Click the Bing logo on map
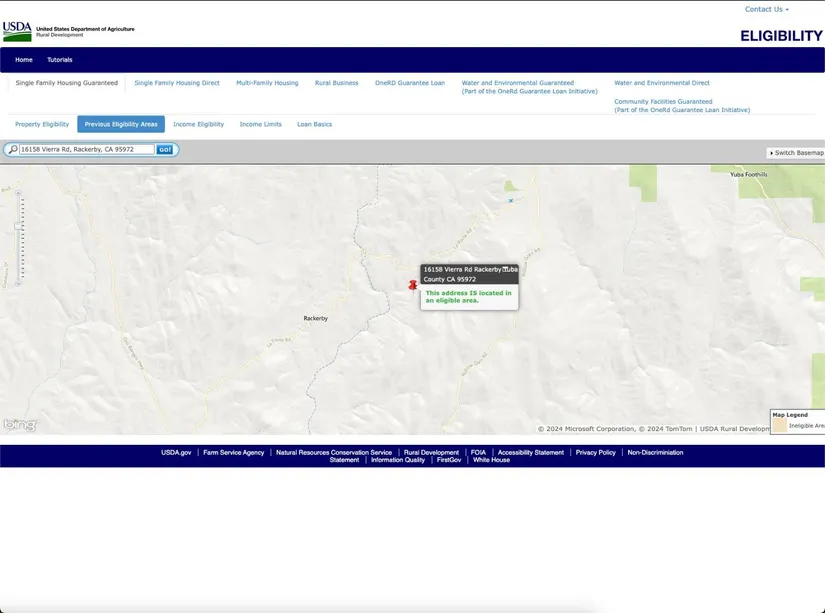This screenshot has width=825, height=613. click(20, 425)
